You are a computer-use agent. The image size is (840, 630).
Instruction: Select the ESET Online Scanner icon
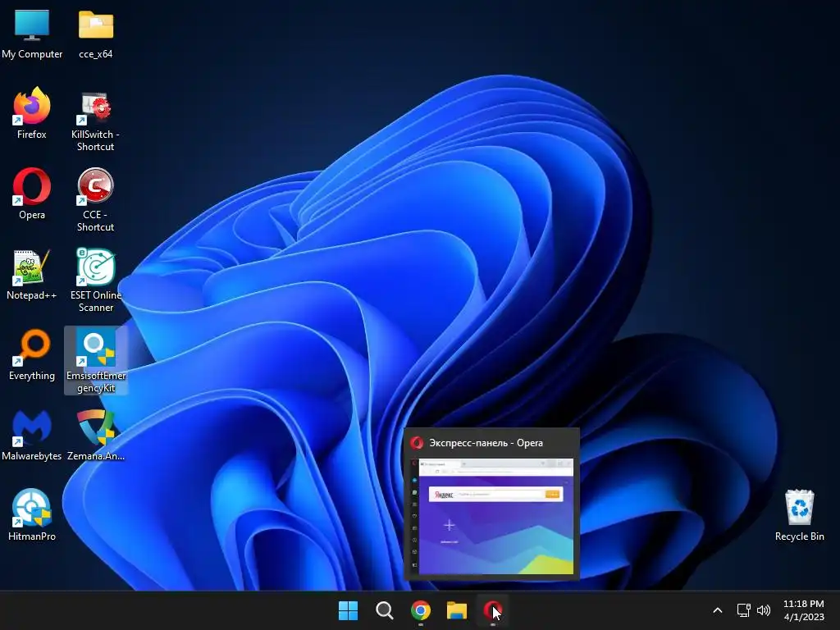(x=96, y=281)
